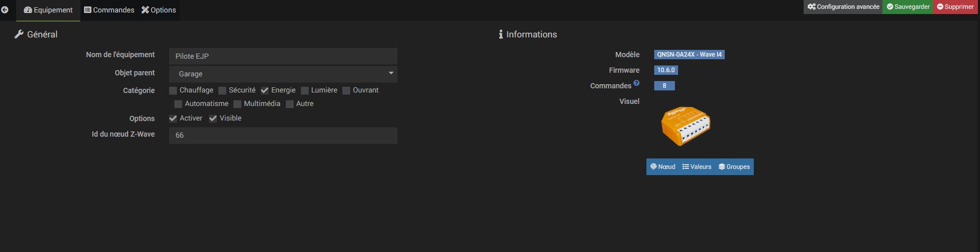Click the Commandes help question-mark icon
This screenshot has height=252, width=980.
[636, 83]
